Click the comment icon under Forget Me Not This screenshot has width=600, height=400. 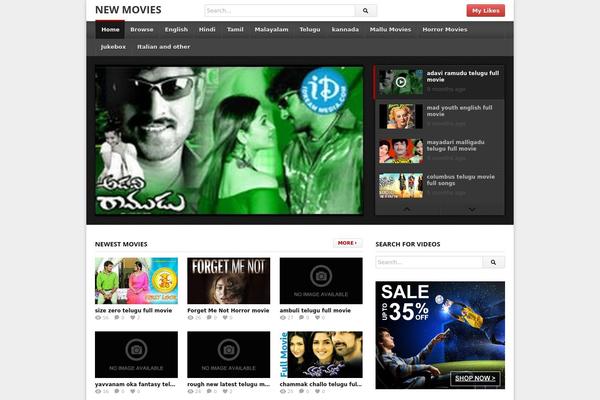click(209, 318)
